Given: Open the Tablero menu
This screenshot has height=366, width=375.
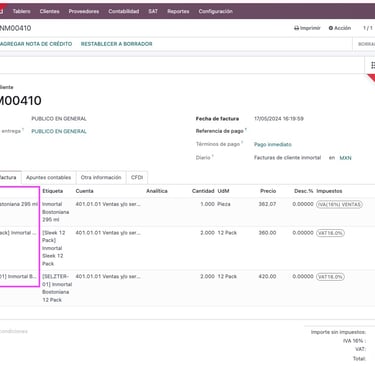Looking at the screenshot, I should tap(21, 11).
